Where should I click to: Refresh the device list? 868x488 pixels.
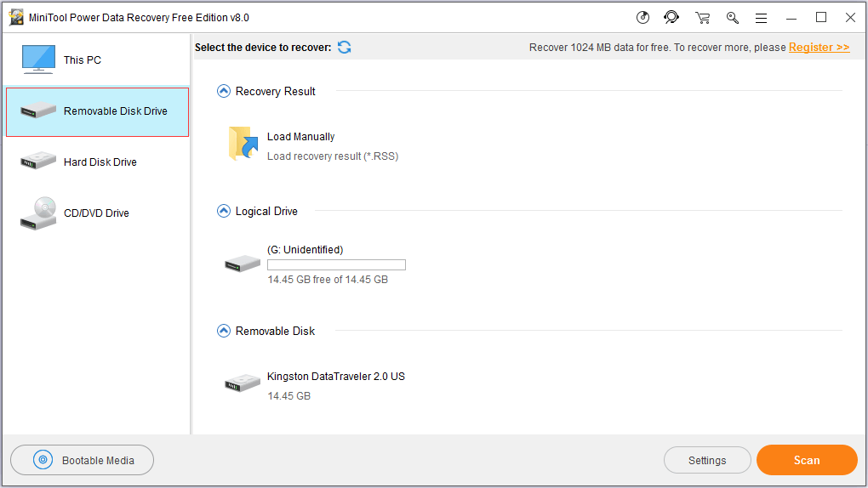tap(345, 48)
